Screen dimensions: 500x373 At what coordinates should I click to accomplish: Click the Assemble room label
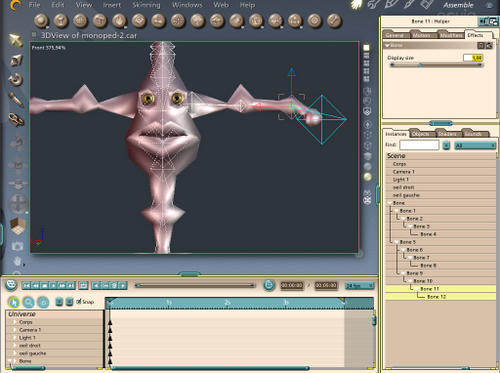[x=458, y=5]
